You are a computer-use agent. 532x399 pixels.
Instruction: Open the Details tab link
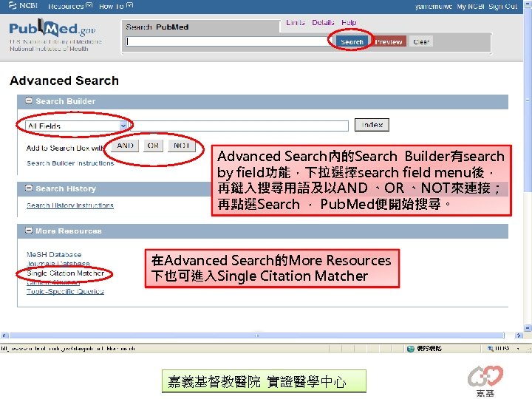click(323, 22)
